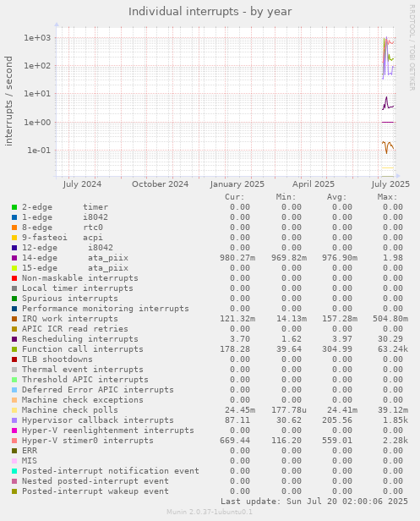Click the 'July 2025' x-axis label
Image resolution: width=420 pixels, height=521 pixels.
click(x=390, y=184)
